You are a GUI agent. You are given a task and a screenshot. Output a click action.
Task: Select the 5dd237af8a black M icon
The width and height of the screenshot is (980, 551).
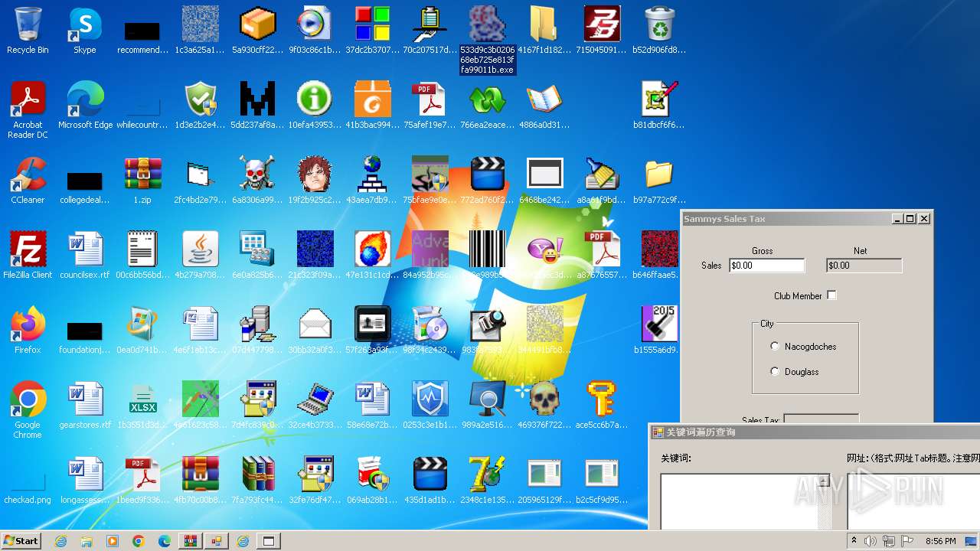coord(257,106)
